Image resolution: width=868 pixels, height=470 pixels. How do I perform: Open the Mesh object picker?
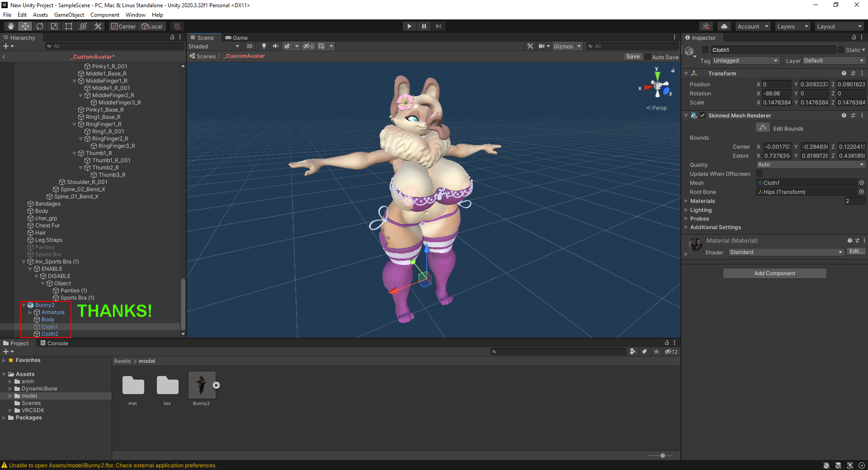(862, 183)
